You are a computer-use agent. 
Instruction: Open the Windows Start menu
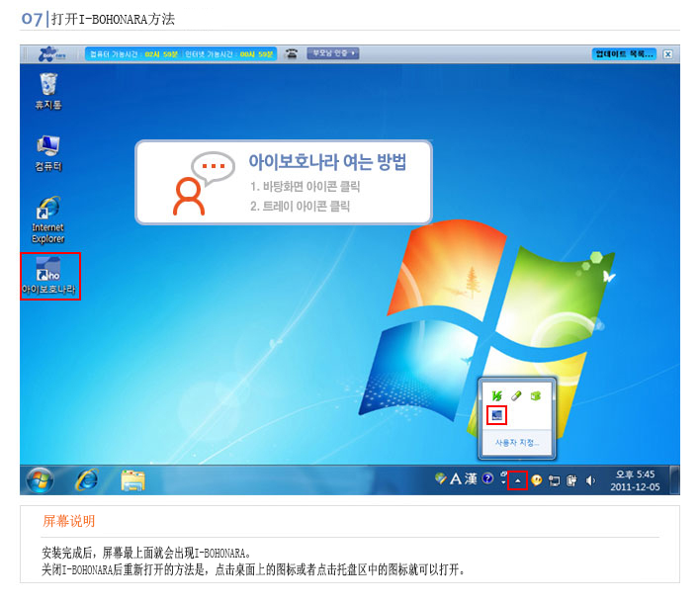40,480
